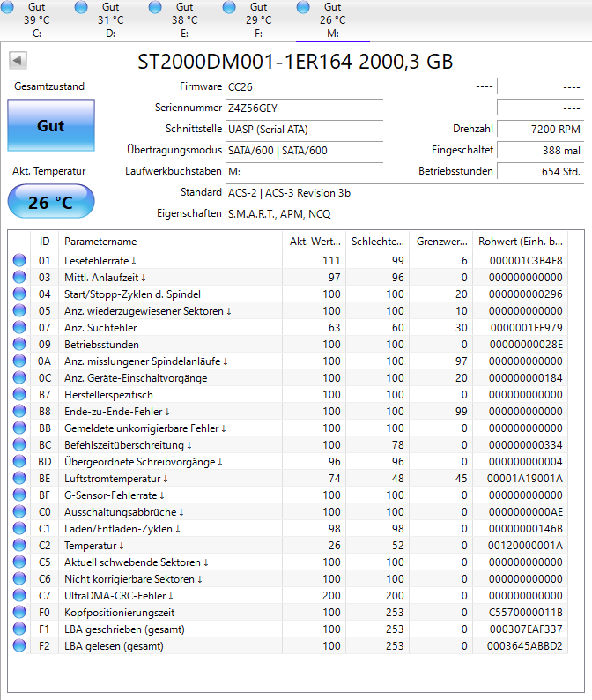Click the ID column header
The height and width of the screenshot is (700, 592).
tap(44, 242)
